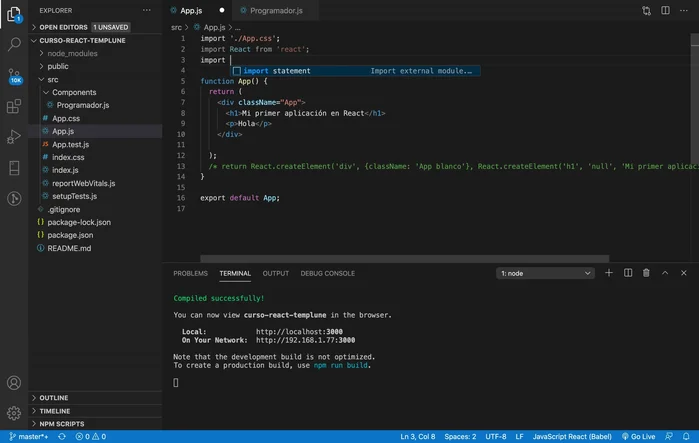
Task: Switch to the Programador.js editor tab
Action: tap(276, 10)
